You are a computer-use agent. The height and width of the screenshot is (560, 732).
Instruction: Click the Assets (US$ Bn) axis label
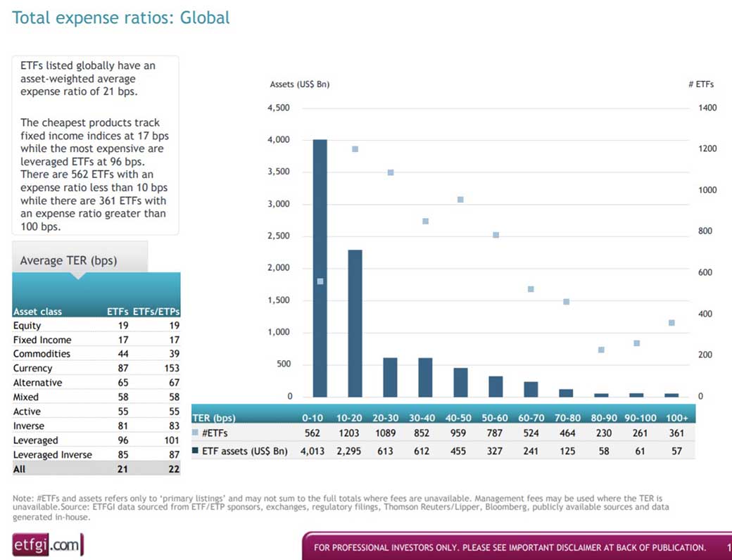[300, 84]
